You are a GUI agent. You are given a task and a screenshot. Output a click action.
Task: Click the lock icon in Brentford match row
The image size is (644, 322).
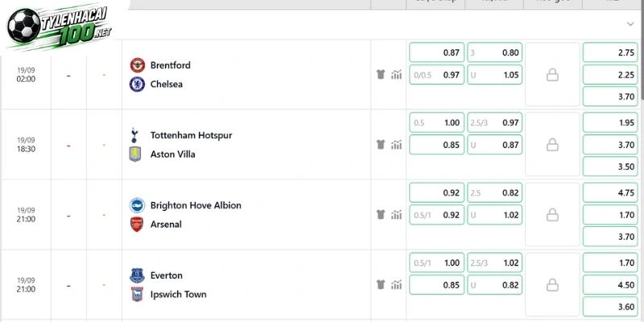[552, 75]
